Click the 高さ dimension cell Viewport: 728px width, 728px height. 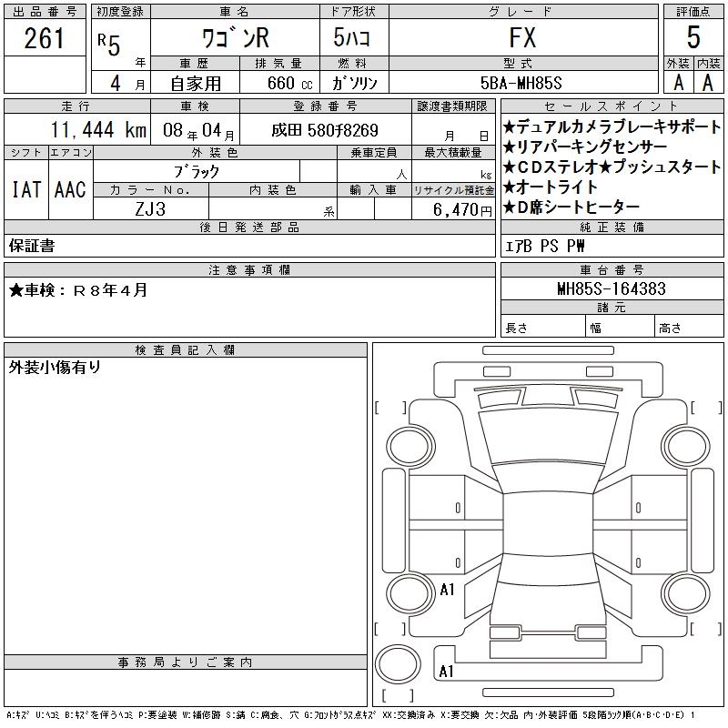(689, 328)
